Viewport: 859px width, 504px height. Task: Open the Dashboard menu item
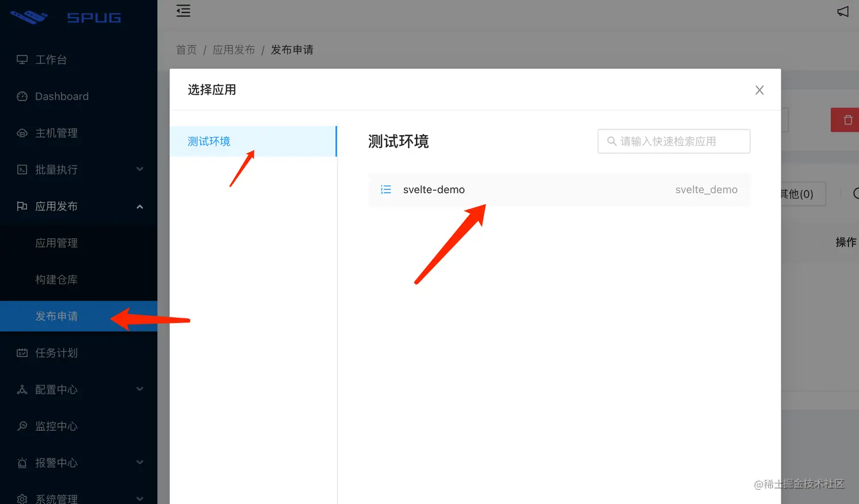click(x=78, y=96)
